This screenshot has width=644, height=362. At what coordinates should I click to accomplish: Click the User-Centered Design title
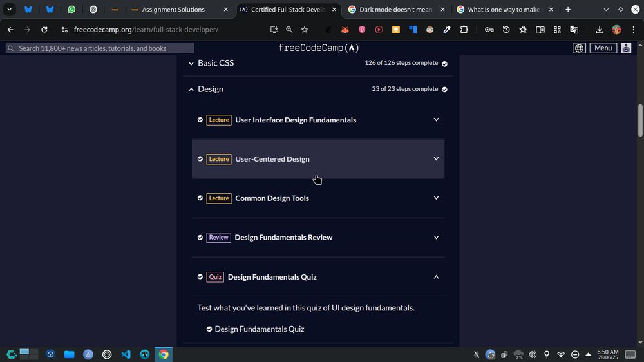click(x=272, y=159)
